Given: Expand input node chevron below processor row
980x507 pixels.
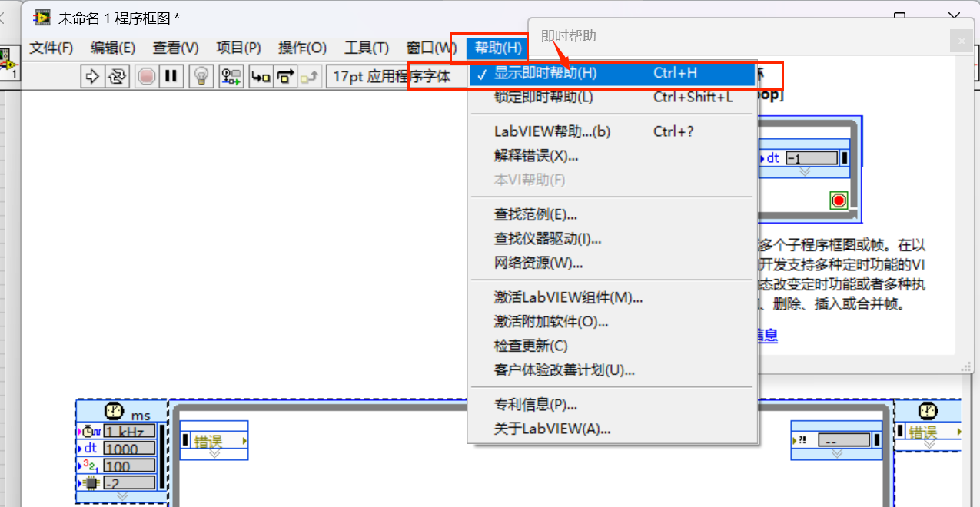Looking at the screenshot, I should pos(121,496).
